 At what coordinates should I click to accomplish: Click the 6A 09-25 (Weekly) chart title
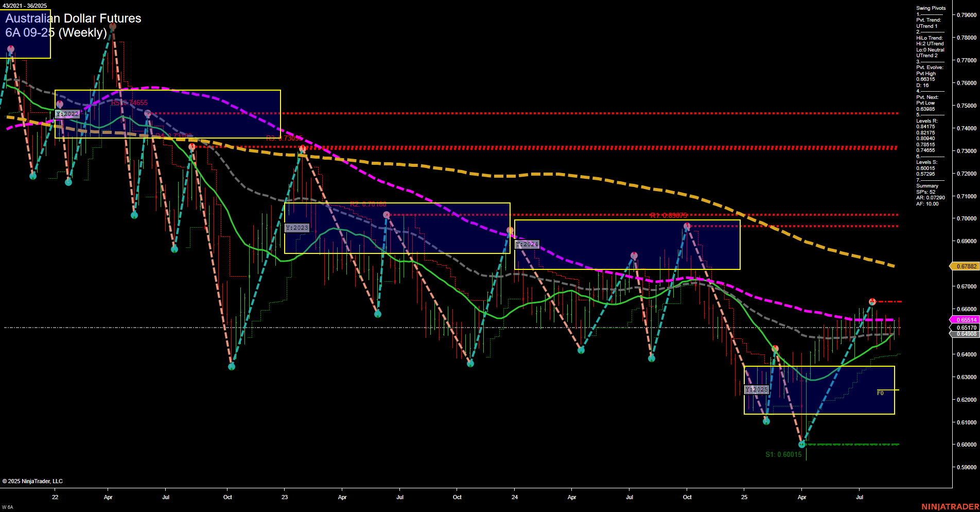pyautogui.click(x=57, y=32)
